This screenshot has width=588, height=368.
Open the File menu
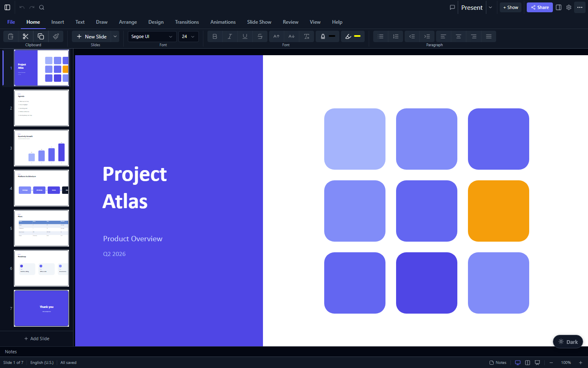tap(11, 22)
